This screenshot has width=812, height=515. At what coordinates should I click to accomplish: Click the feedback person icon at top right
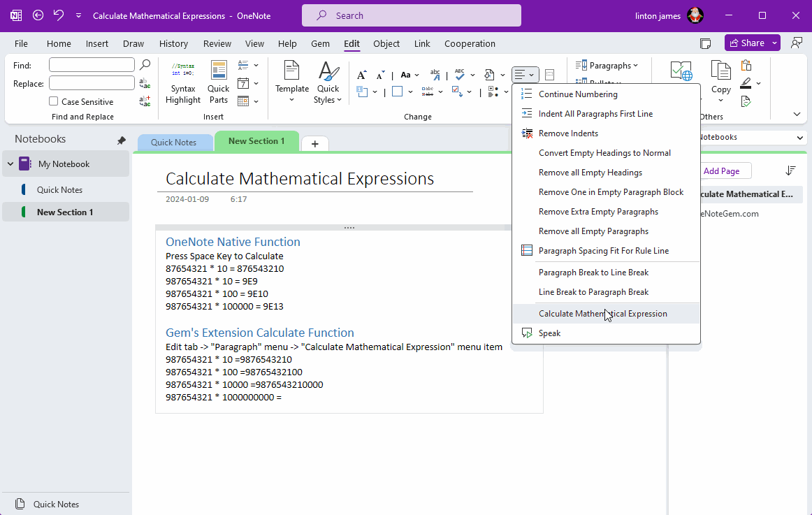point(797,43)
